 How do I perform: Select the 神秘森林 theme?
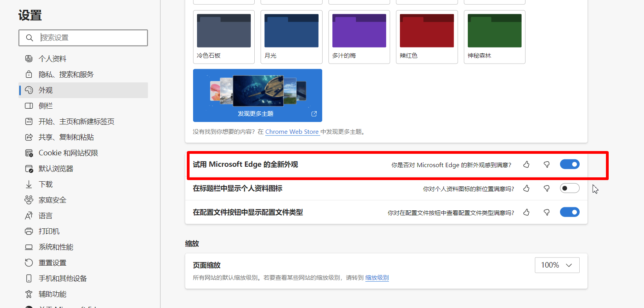[494, 37]
